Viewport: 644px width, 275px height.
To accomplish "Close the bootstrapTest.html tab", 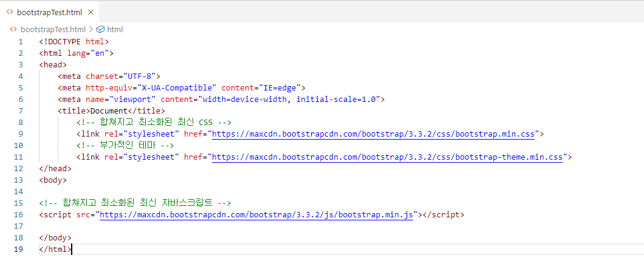I will point(91,12).
